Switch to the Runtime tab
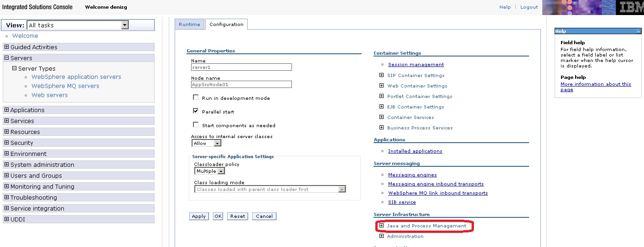 (189, 25)
